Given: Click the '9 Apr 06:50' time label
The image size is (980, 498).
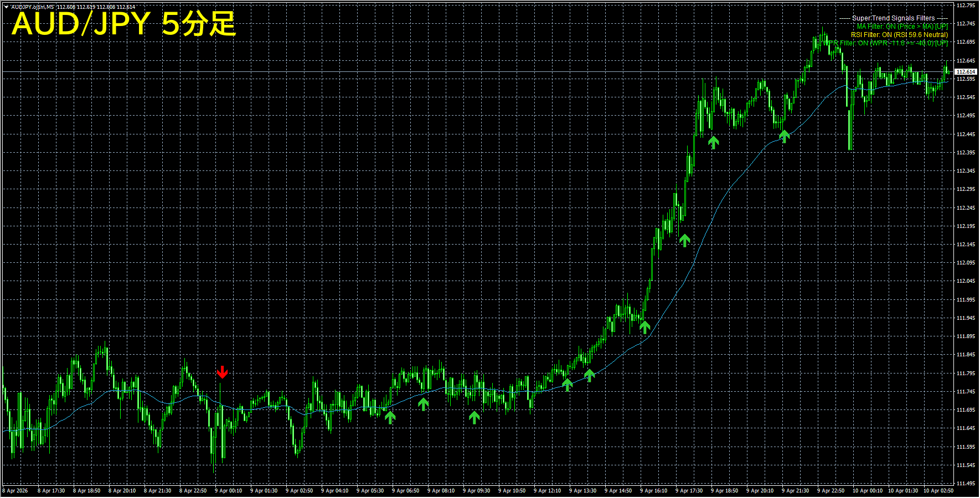Looking at the screenshot, I should tap(405, 491).
